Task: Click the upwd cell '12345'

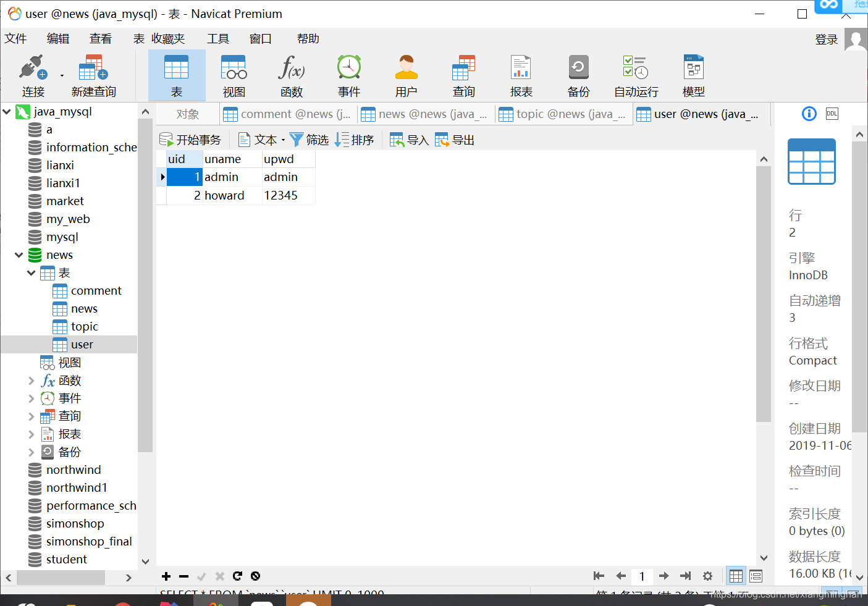Action: pos(289,196)
